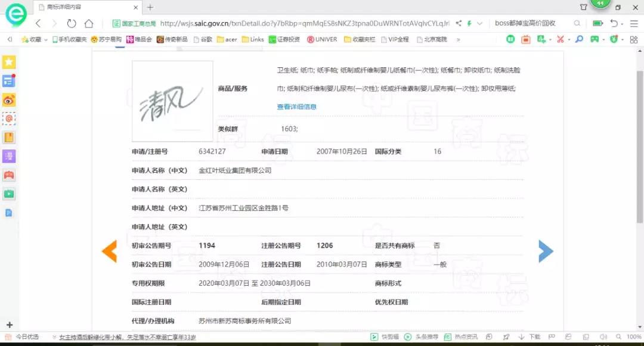
Task: Click the green circle extension icon
Action: (x=510, y=39)
